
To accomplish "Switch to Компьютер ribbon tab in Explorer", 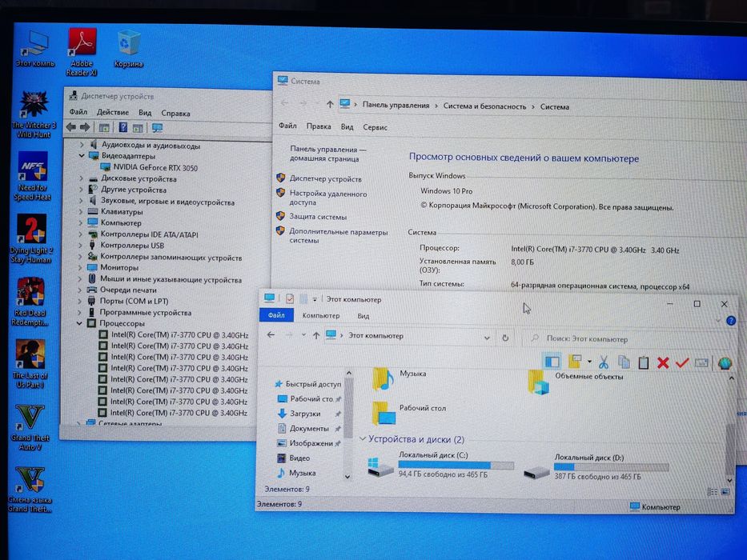I will (320, 315).
